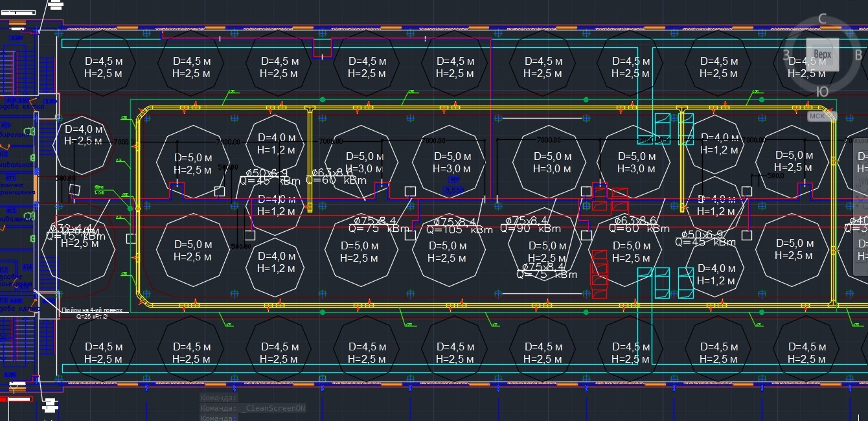Pick the yellow pipe top-left corner bend
868x421 pixels.
click(142, 113)
